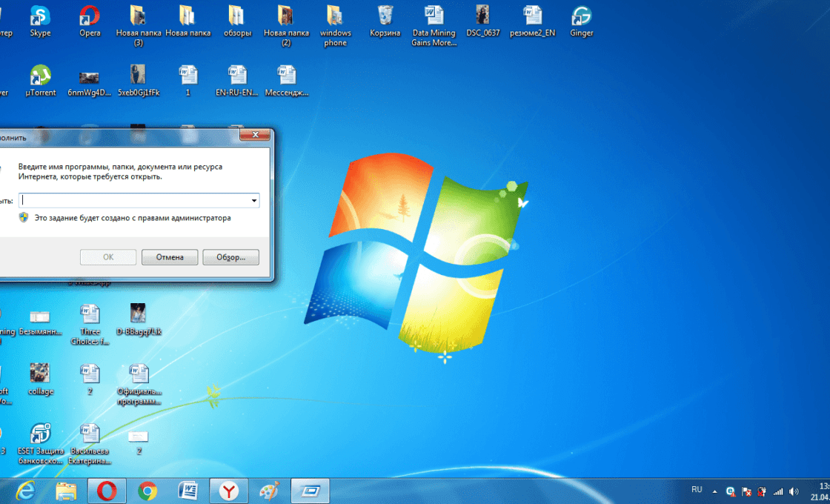Click the µTorrent desktop icon

pos(40,76)
